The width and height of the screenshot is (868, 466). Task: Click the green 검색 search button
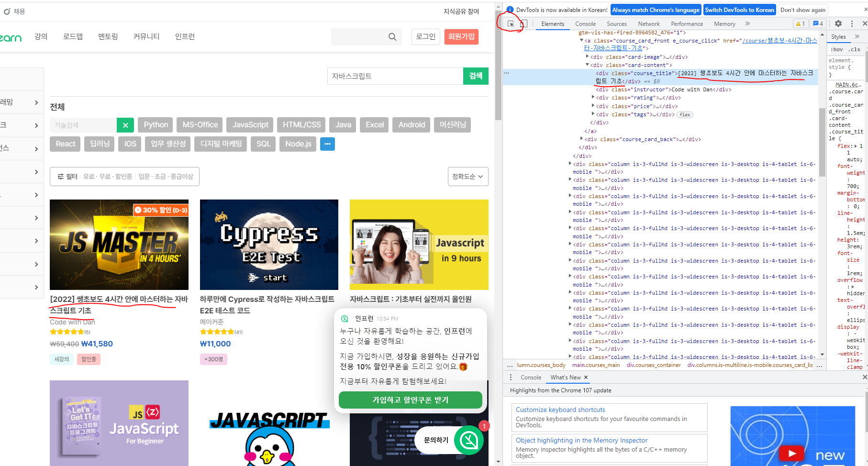(476, 76)
